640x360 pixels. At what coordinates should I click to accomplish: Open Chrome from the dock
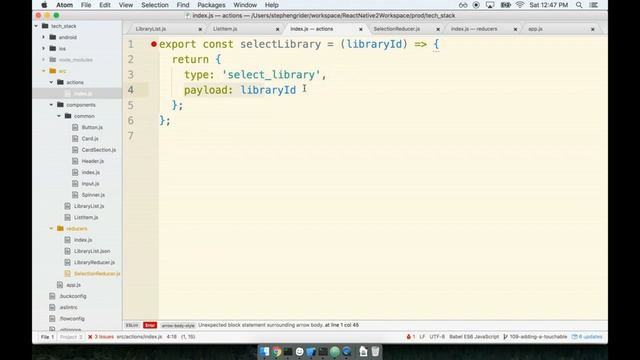[276, 351]
